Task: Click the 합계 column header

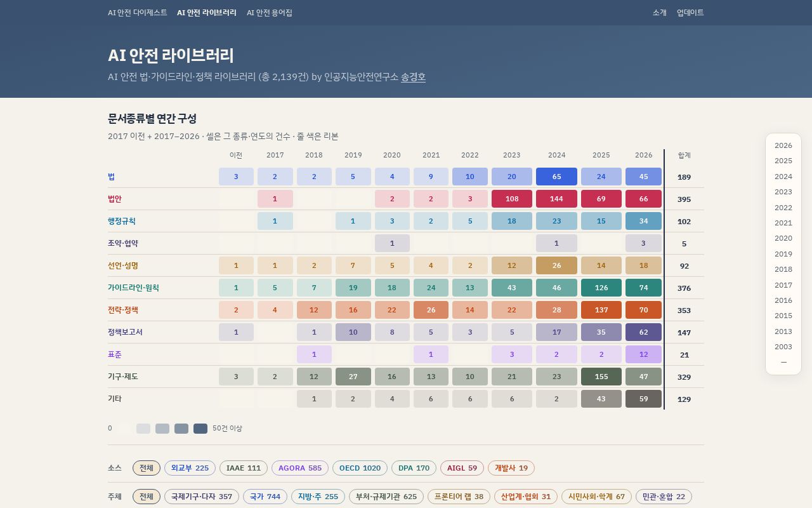Action: pos(684,155)
